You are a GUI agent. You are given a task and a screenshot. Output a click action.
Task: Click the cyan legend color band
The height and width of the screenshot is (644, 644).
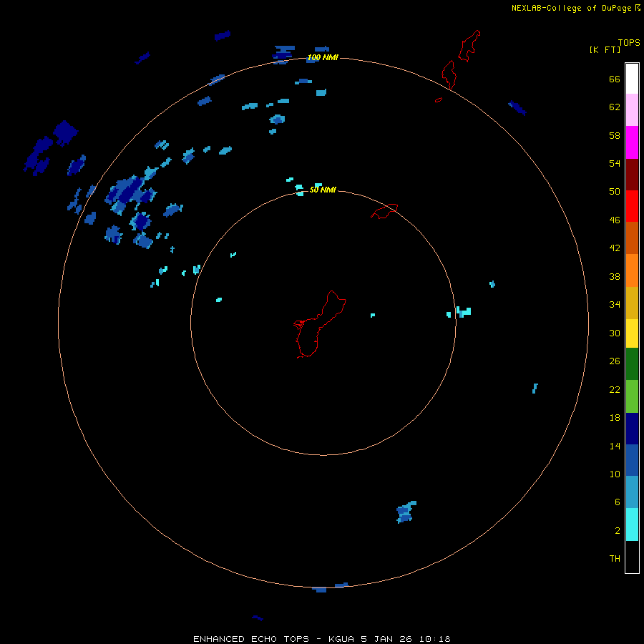[632, 525]
